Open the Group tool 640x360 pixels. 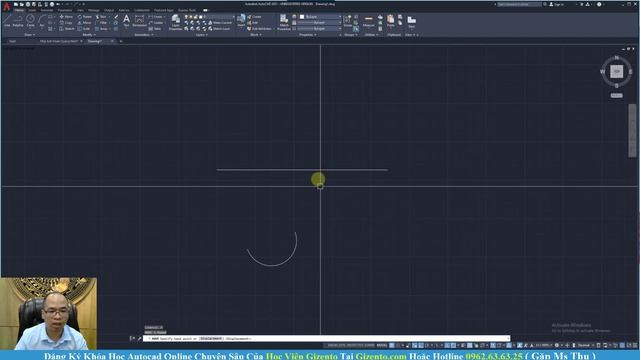coord(347,20)
